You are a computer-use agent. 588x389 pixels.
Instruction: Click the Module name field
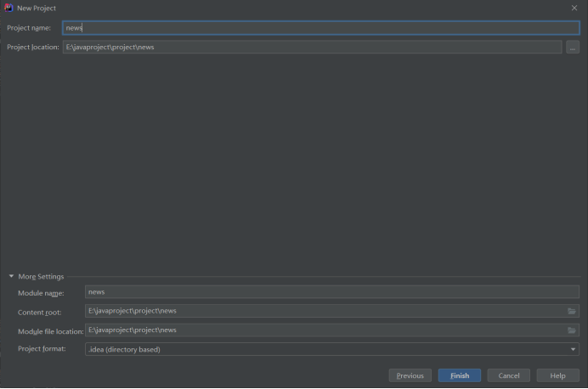332,292
